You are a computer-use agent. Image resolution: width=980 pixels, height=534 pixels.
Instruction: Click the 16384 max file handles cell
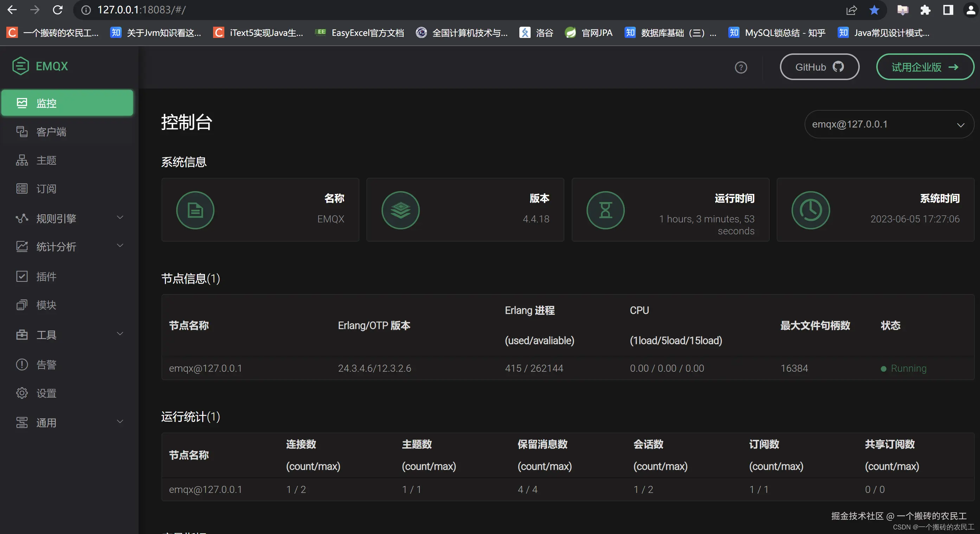point(794,368)
